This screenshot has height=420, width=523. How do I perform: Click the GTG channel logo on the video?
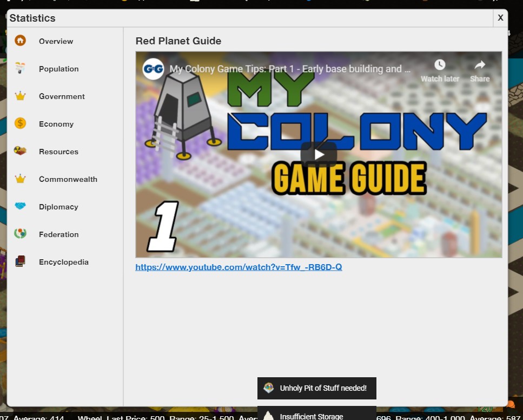click(153, 69)
